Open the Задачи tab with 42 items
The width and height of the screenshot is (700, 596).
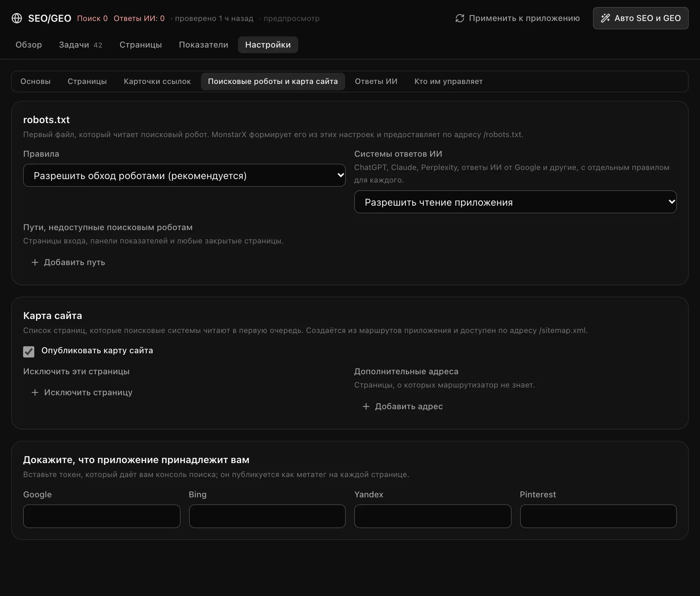[80, 45]
